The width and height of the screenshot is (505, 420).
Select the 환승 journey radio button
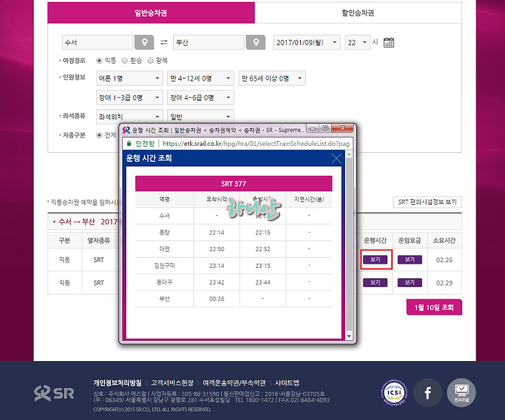[x=125, y=60]
